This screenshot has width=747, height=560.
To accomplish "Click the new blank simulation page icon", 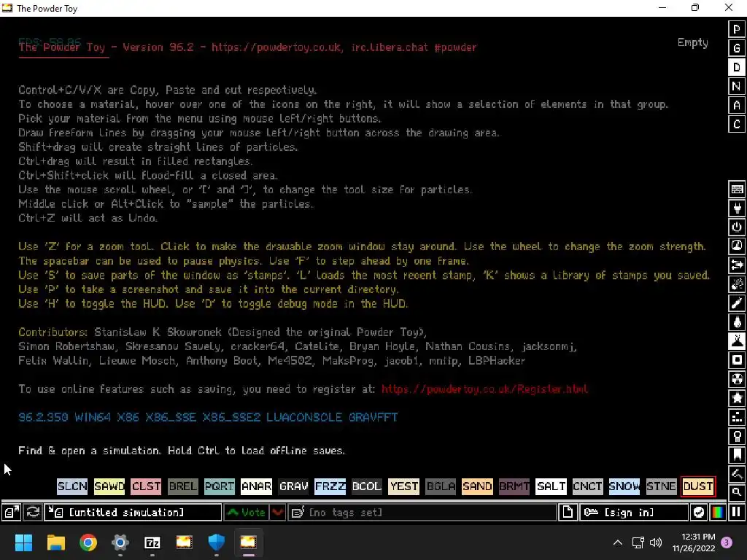I will (x=568, y=513).
